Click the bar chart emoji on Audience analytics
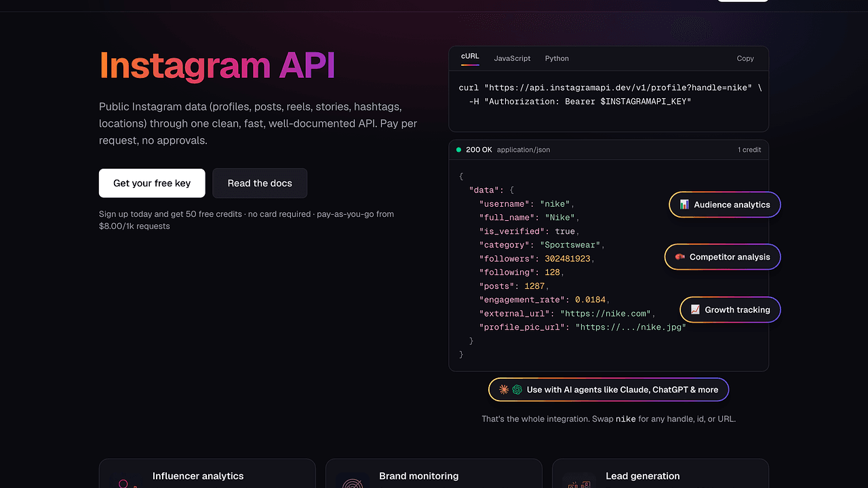Viewport: 868px width, 488px height. (x=685, y=205)
